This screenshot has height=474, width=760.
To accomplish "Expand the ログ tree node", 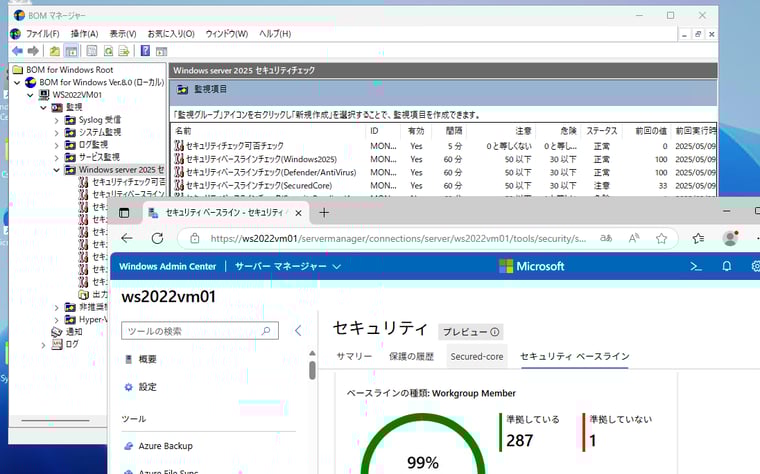I will pos(44,345).
